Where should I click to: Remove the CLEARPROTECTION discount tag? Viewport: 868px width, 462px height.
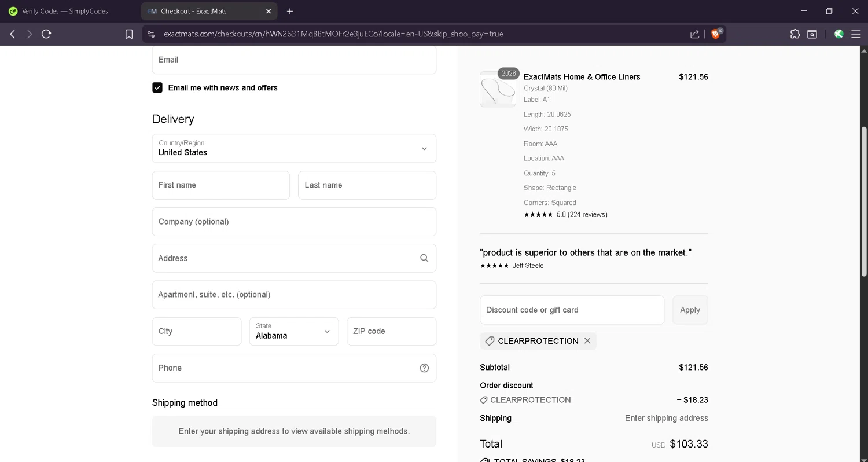click(587, 340)
